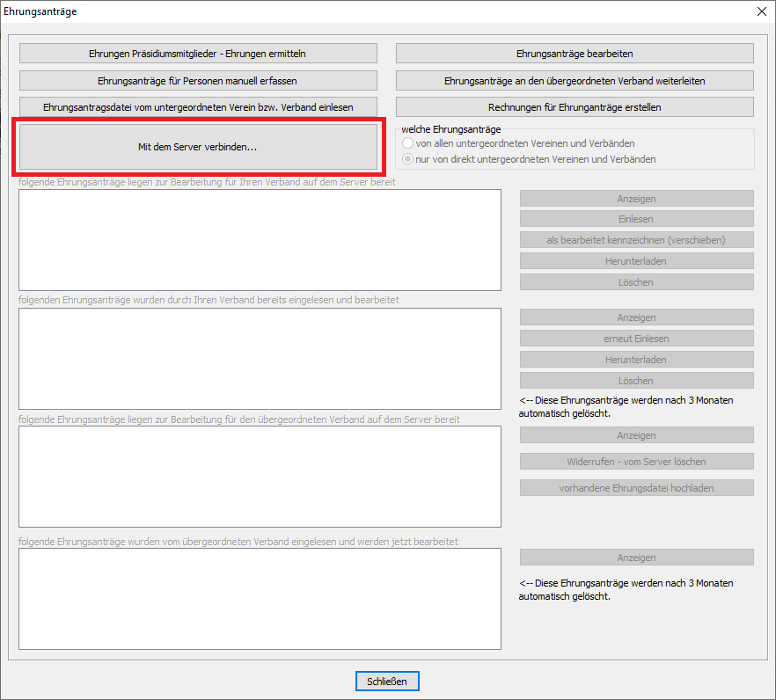Click "Löschen" for already processed applications
Viewport: 776px width, 700px height.
point(636,381)
